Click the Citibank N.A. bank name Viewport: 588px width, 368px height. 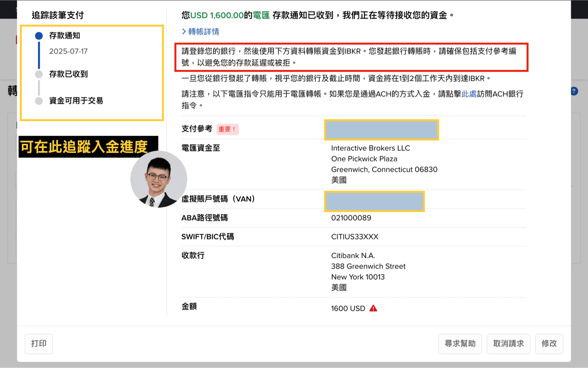[353, 256]
